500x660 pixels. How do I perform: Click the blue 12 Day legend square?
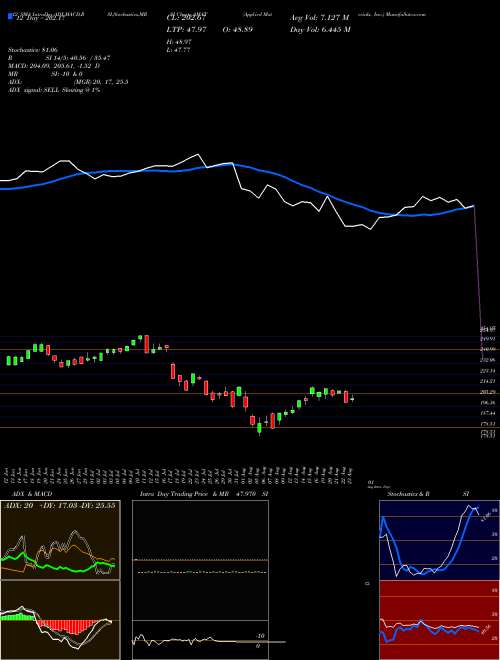pos(10,17)
